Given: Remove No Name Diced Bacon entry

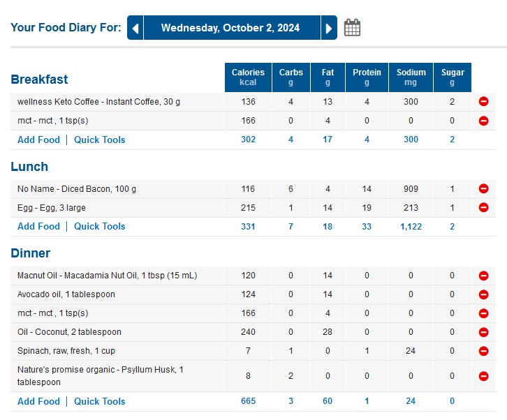Looking at the screenshot, I should (x=483, y=189).
